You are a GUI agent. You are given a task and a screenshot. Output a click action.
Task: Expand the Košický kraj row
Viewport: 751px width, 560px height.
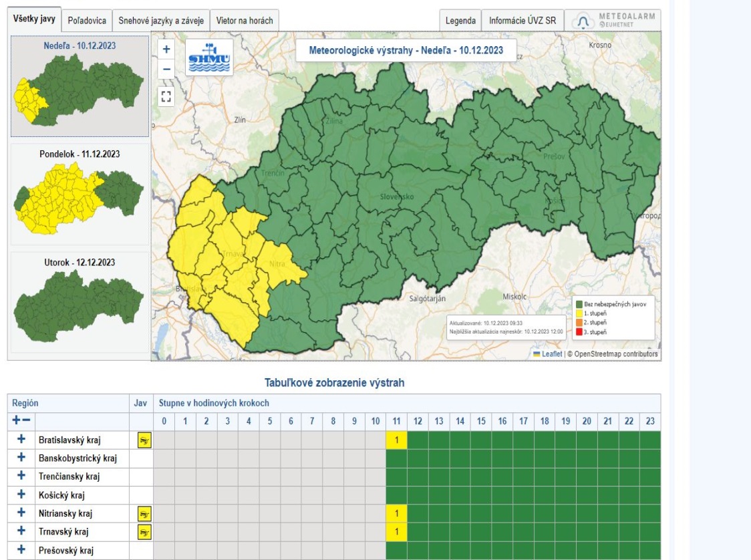point(21,495)
